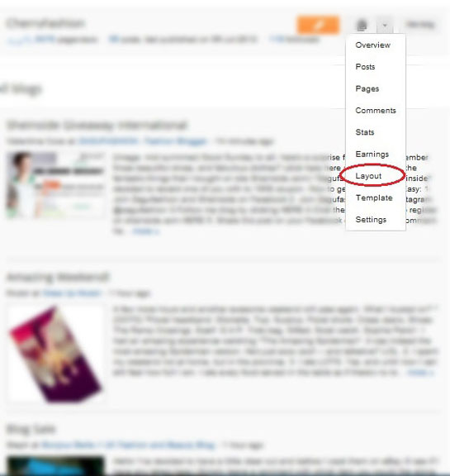Image resolution: width=450 pixels, height=476 pixels.
Task: Open the dark blue bottom post thumbnail
Action: pyautogui.click(x=55, y=465)
